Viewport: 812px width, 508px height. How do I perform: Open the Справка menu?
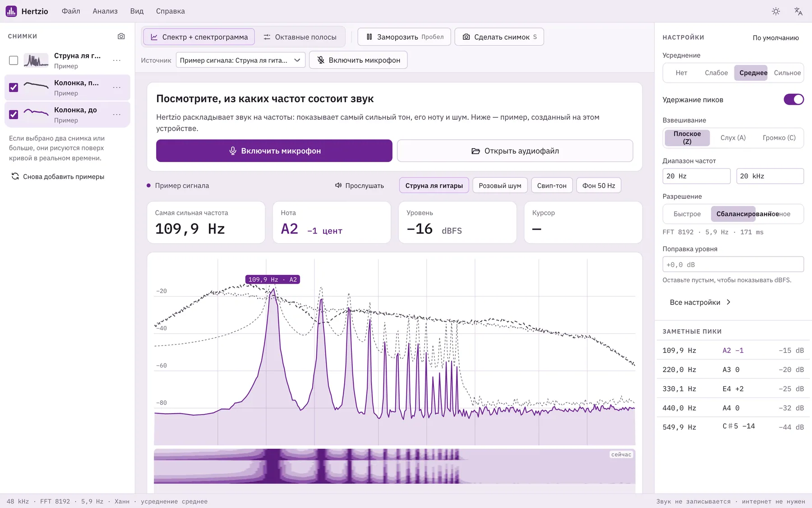[x=171, y=11]
